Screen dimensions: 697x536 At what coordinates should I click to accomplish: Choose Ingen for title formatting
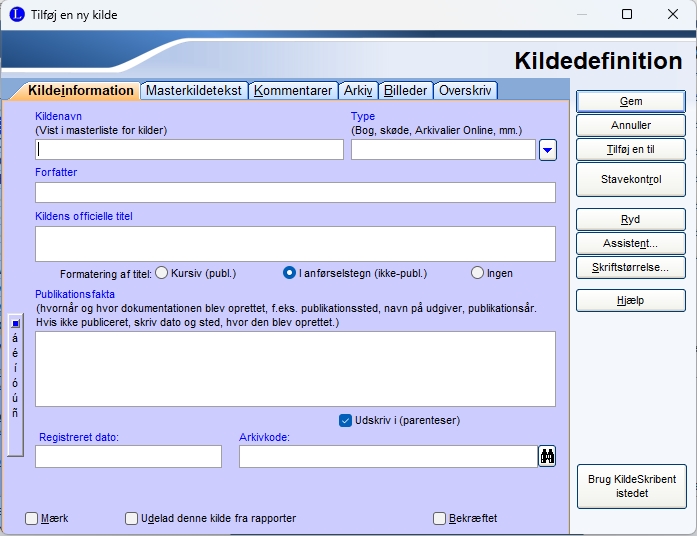click(477, 273)
